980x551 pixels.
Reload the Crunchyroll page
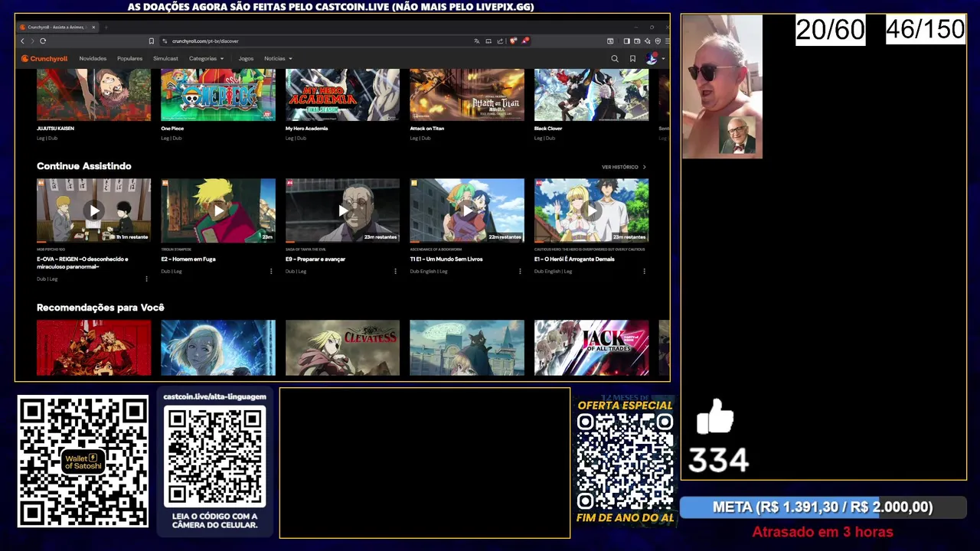43,41
